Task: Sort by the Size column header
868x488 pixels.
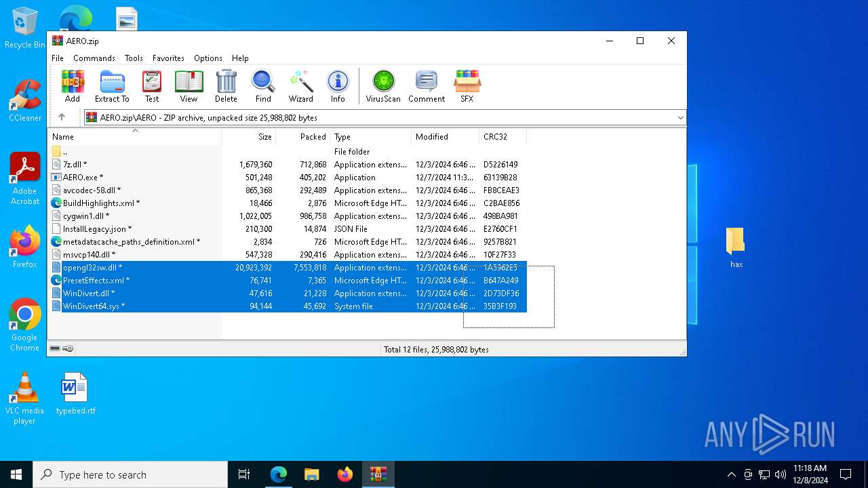Action: coord(248,136)
